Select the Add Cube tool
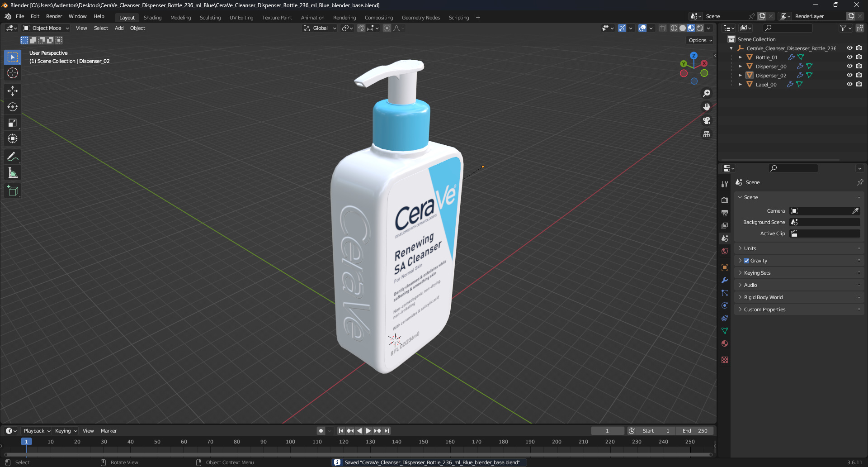This screenshot has height=467, width=868. pos(13,191)
